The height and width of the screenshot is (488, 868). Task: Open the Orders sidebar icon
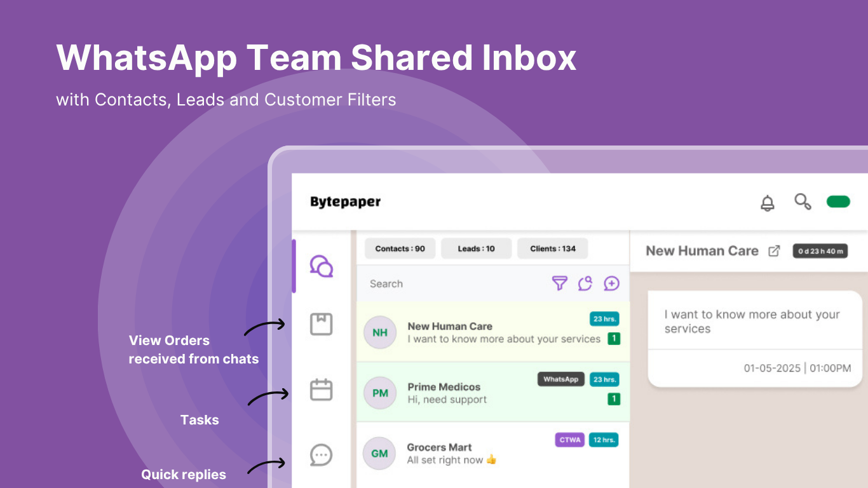(322, 324)
